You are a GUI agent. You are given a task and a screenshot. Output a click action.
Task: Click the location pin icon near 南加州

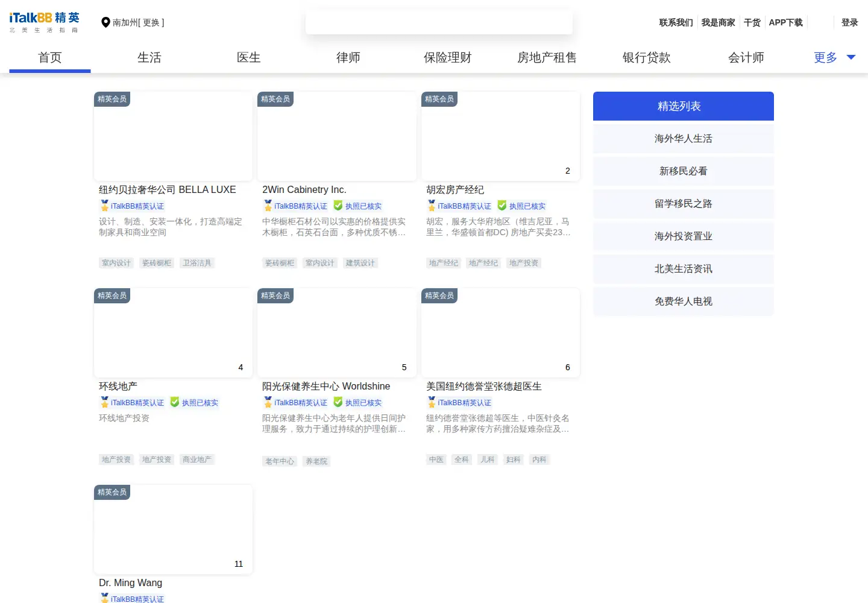pyautogui.click(x=105, y=22)
